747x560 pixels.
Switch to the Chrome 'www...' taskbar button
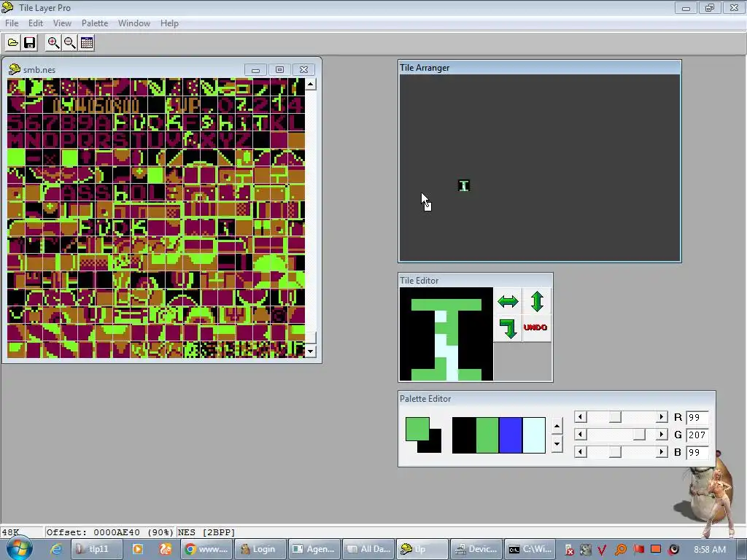(206, 549)
